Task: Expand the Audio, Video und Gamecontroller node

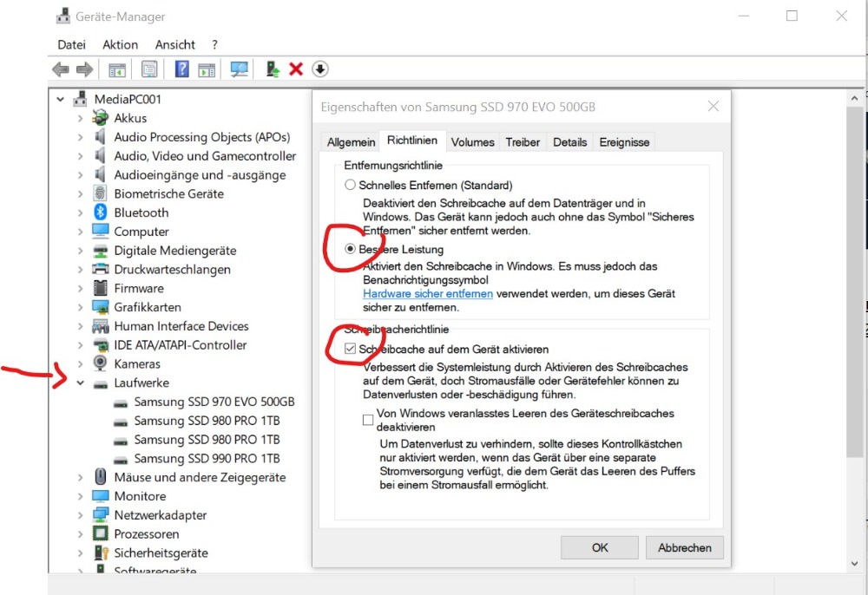Action: 80,156
